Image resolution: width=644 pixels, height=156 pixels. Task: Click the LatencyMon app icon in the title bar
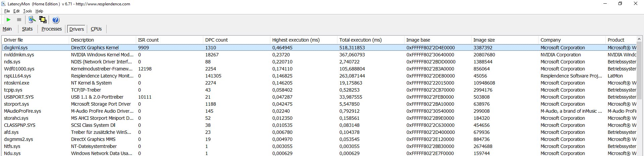point(4,4)
